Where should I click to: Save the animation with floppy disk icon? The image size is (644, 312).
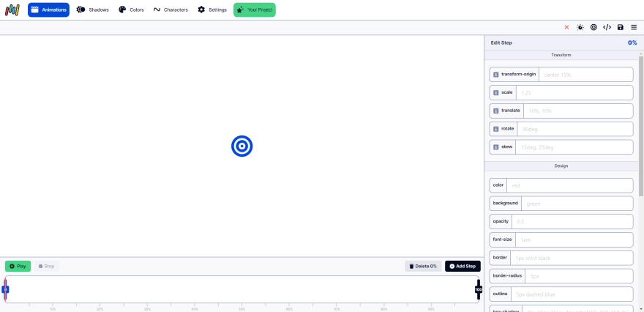[x=620, y=27]
